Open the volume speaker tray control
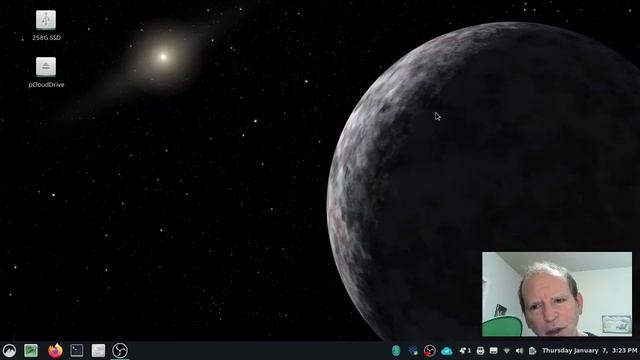This screenshot has height=360, width=640. click(x=519, y=351)
